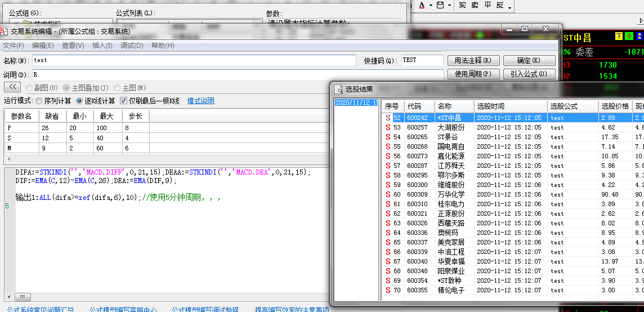Image resolution: width=644 pixels, height=312 pixels.
Task: Click the yellow 下 icon beside ST中昌
Action: [x=619, y=36]
